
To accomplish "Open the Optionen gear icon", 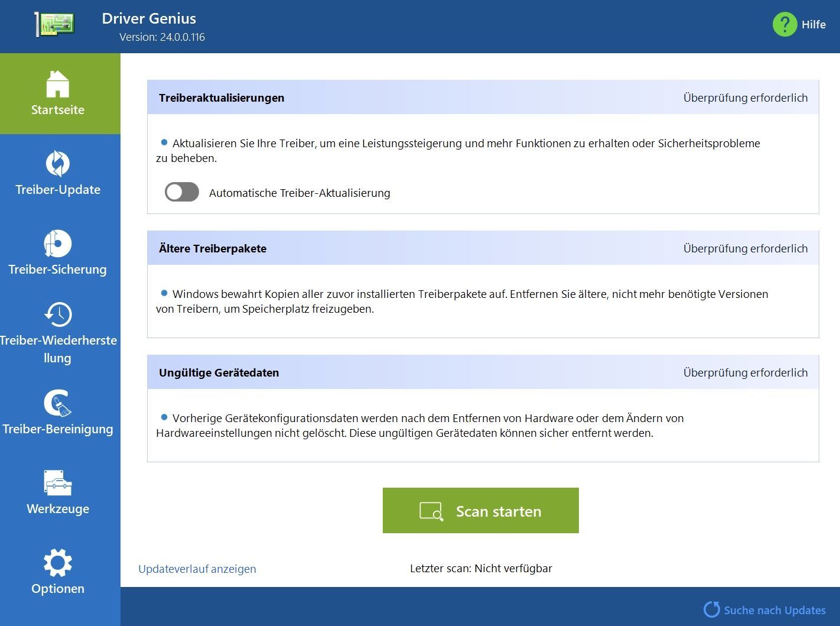I will click(x=57, y=563).
